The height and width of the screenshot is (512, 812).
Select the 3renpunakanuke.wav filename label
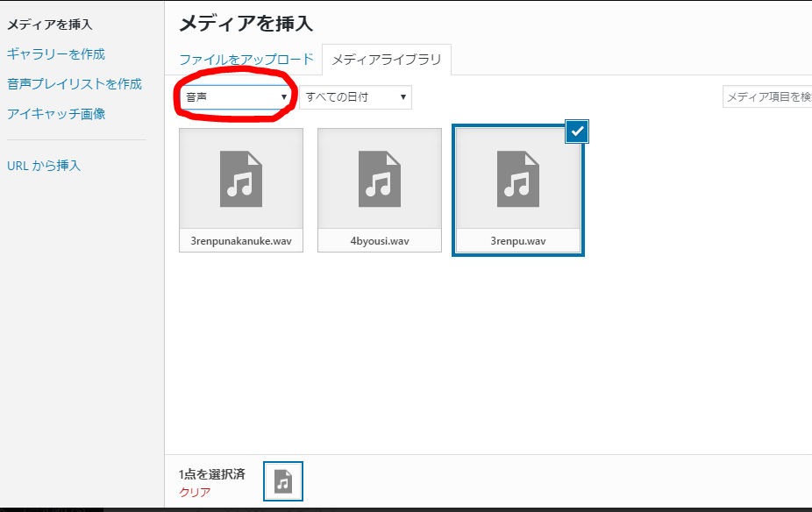pos(240,241)
